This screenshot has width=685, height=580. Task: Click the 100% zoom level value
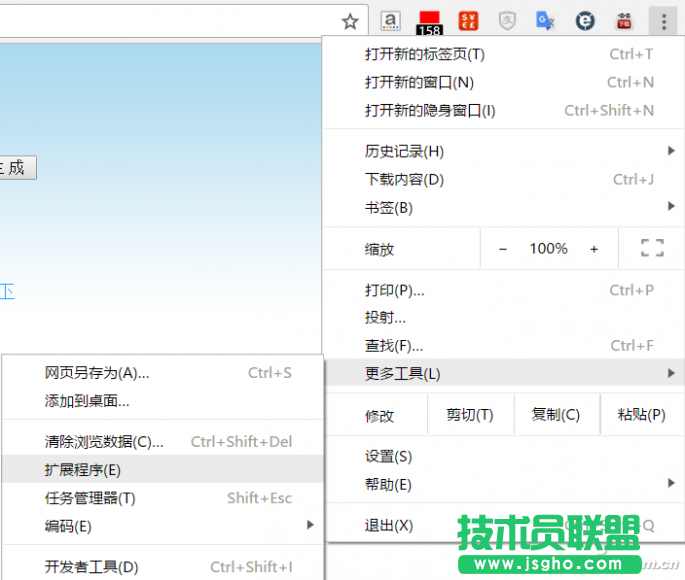click(548, 249)
